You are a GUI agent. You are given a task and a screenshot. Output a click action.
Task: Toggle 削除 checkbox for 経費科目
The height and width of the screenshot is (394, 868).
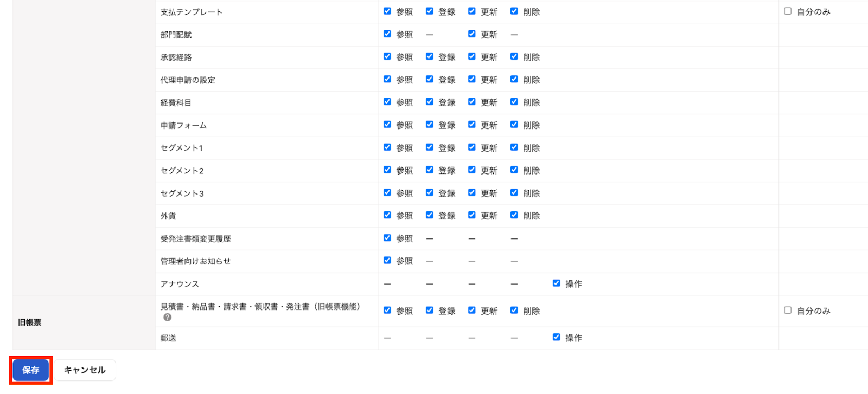pyautogui.click(x=514, y=102)
